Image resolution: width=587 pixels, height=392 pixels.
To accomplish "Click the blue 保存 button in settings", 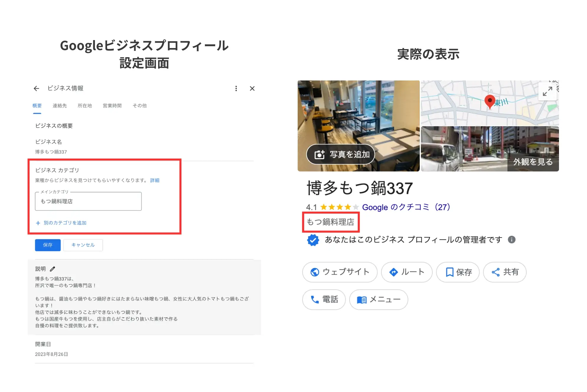I will coord(48,245).
